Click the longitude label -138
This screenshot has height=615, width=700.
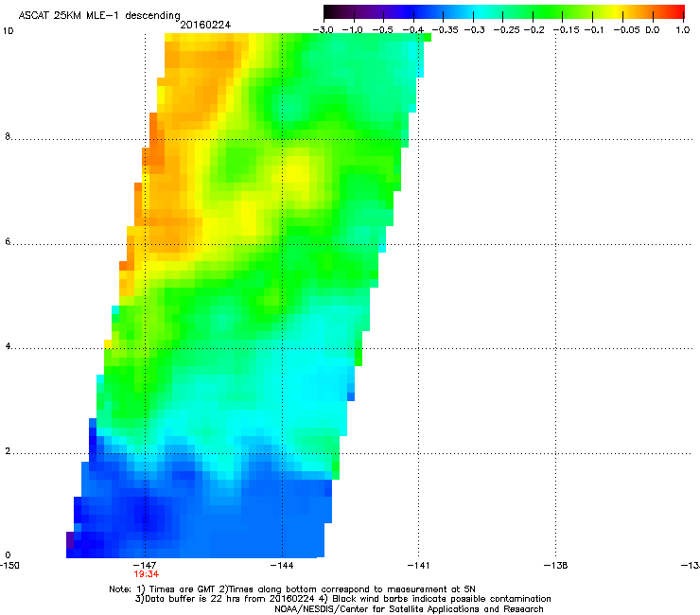click(556, 566)
